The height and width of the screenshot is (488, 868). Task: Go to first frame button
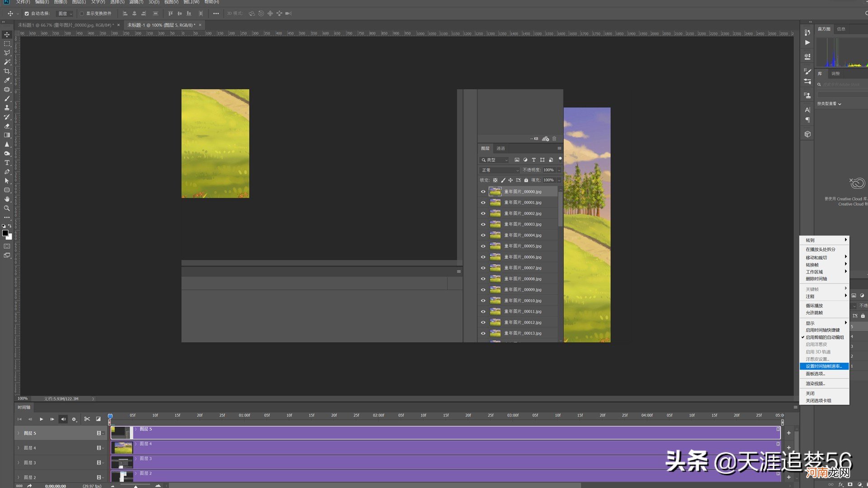(x=19, y=419)
